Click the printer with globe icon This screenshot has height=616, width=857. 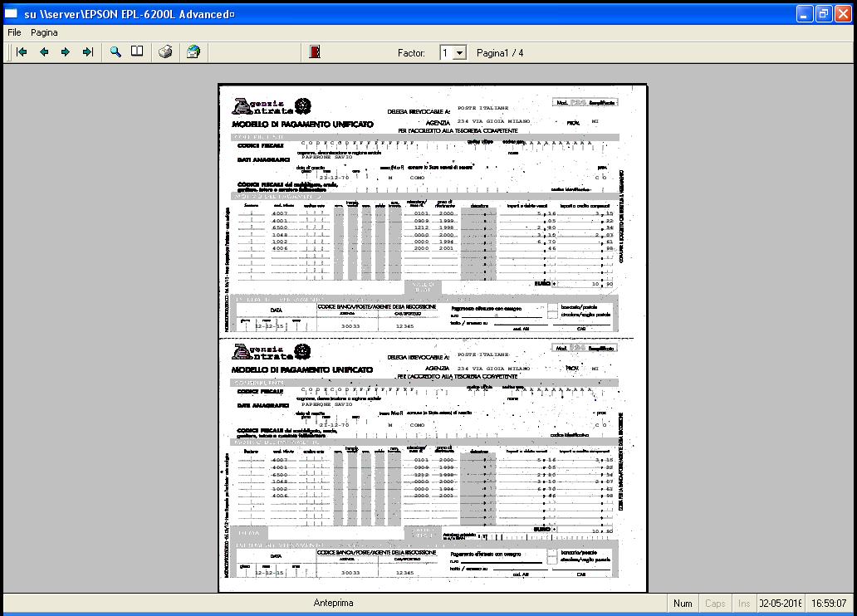click(193, 52)
